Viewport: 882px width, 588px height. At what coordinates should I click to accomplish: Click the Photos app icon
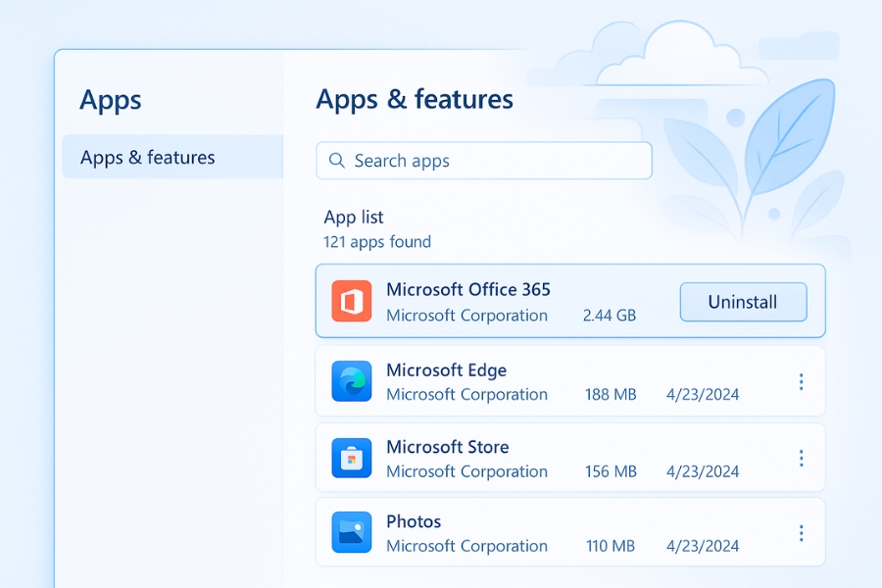pyautogui.click(x=351, y=532)
